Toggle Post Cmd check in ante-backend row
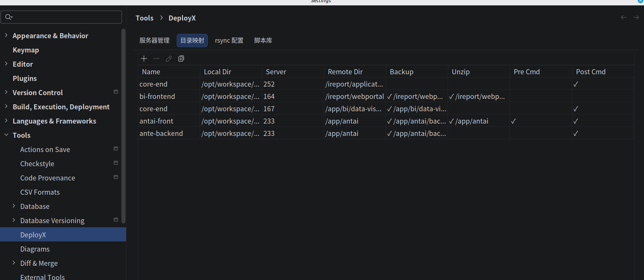The image size is (644, 280). (576, 133)
